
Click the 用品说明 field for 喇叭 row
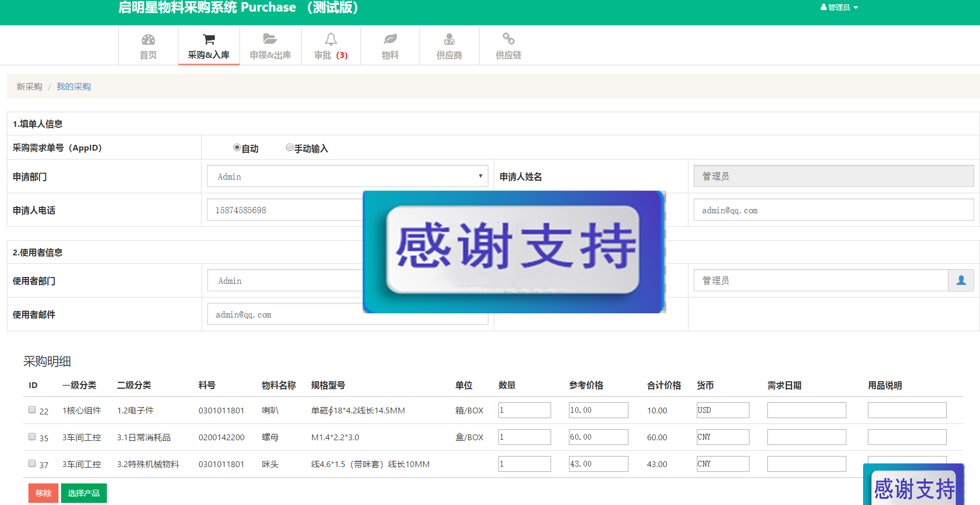click(907, 410)
